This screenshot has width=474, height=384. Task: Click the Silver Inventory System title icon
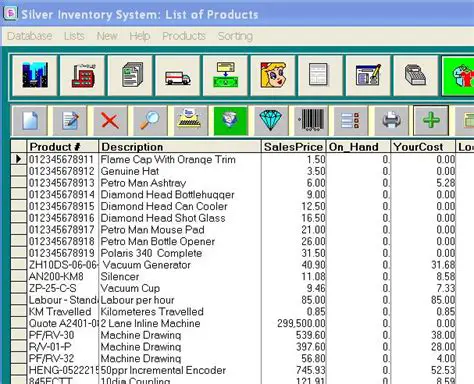[x=10, y=13]
